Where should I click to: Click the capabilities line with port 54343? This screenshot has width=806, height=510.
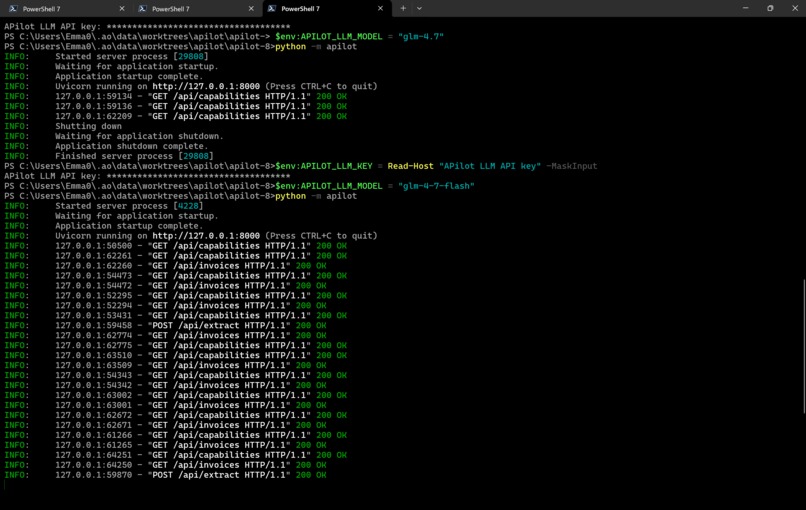pos(175,376)
